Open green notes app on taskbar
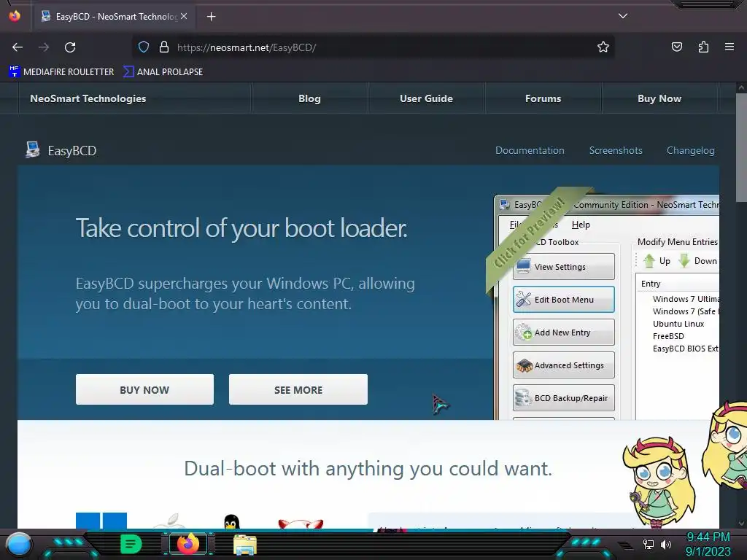 coord(131,544)
